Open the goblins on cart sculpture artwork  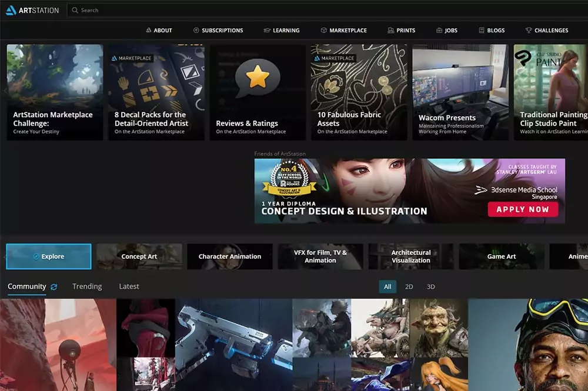(x=380, y=328)
